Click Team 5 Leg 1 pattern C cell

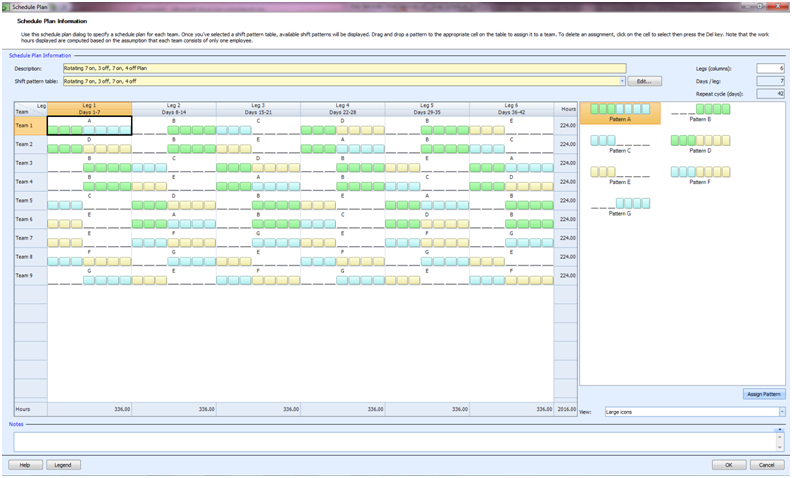point(89,201)
